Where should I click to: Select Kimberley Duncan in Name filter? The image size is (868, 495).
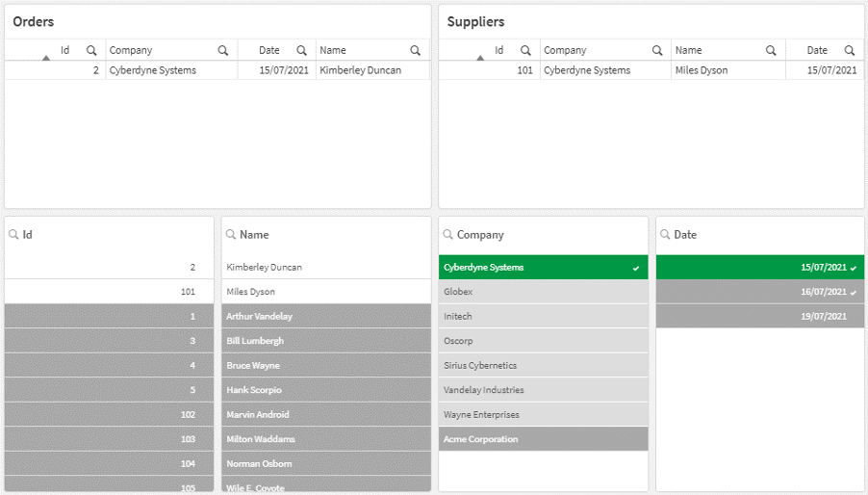coord(326,268)
